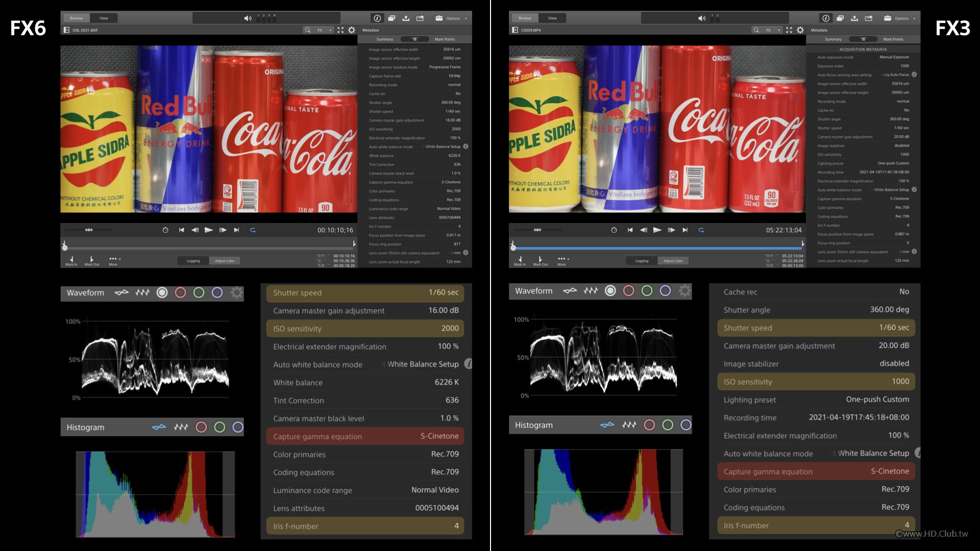Image resolution: width=980 pixels, height=551 pixels.
Task: Step back one frame in FX6 player
Action: coord(195,230)
